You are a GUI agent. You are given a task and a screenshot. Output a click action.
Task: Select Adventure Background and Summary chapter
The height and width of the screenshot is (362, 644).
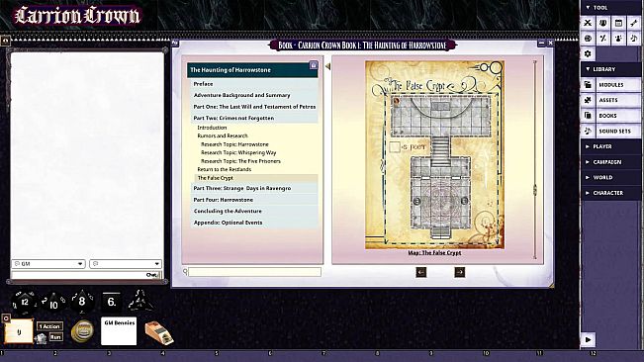(x=253, y=95)
